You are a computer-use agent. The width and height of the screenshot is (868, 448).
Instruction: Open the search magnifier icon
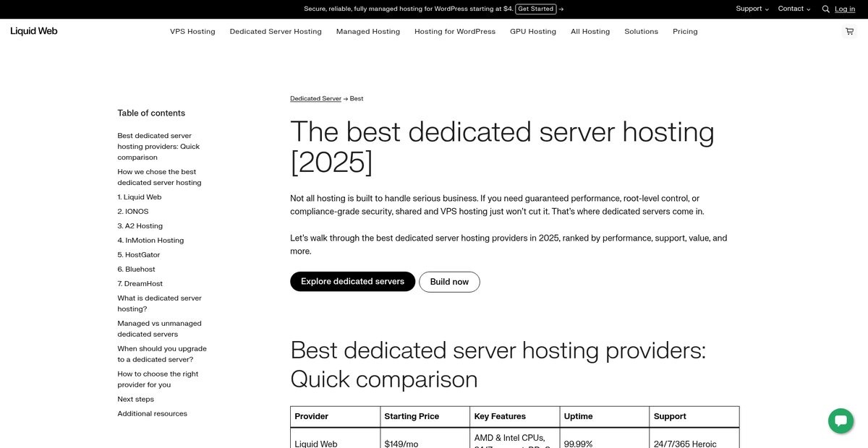(825, 9)
